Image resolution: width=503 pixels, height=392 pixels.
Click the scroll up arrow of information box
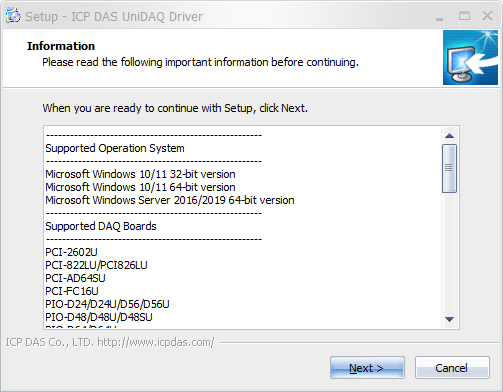click(449, 136)
